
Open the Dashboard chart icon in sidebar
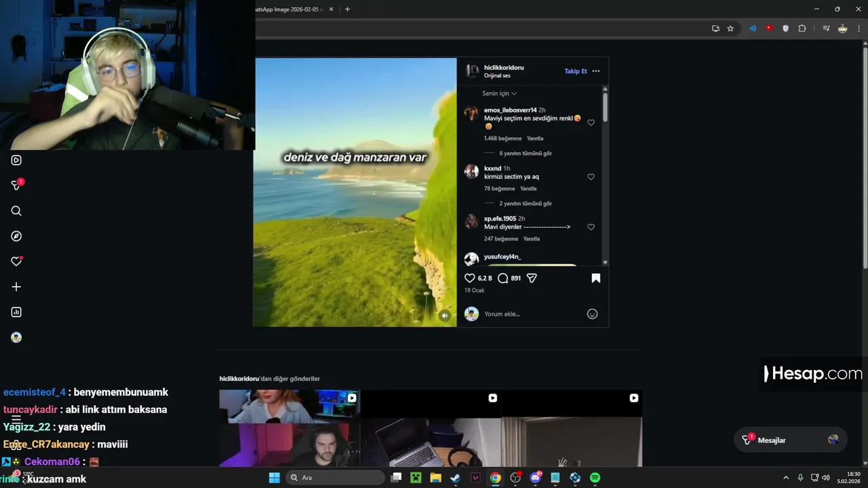point(16,312)
